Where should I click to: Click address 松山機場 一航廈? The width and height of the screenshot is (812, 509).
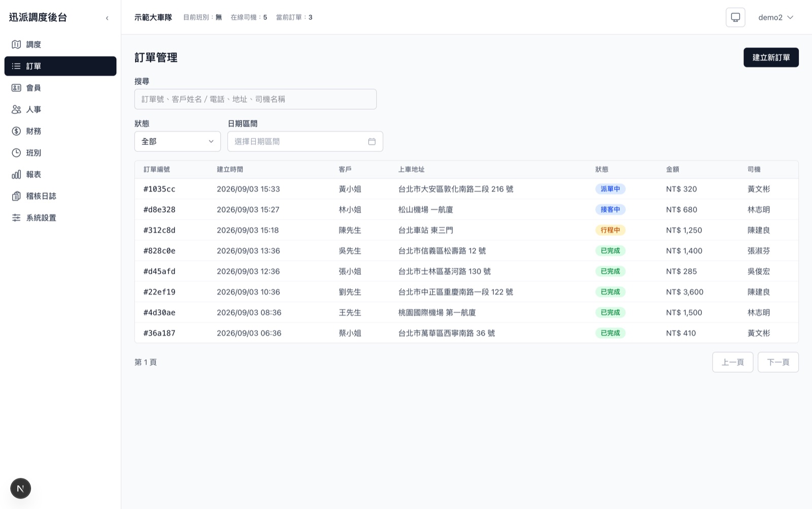[x=426, y=210]
